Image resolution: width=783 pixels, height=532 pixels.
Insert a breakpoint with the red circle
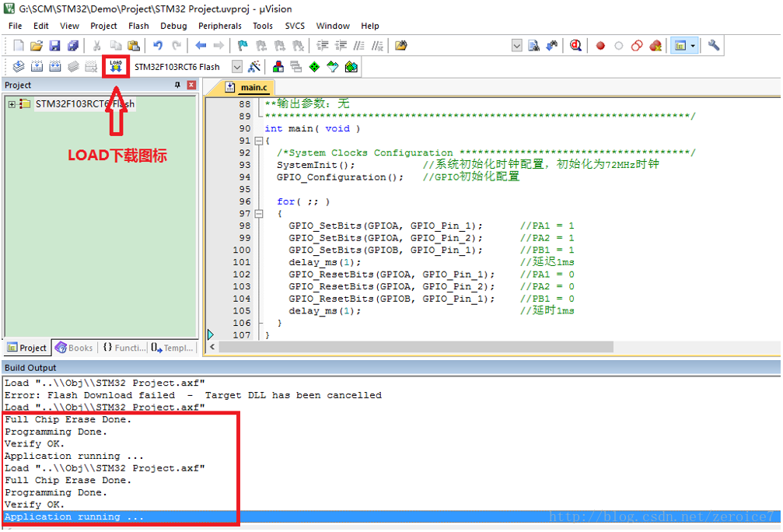pyautogui.click(x=600, y=46)
